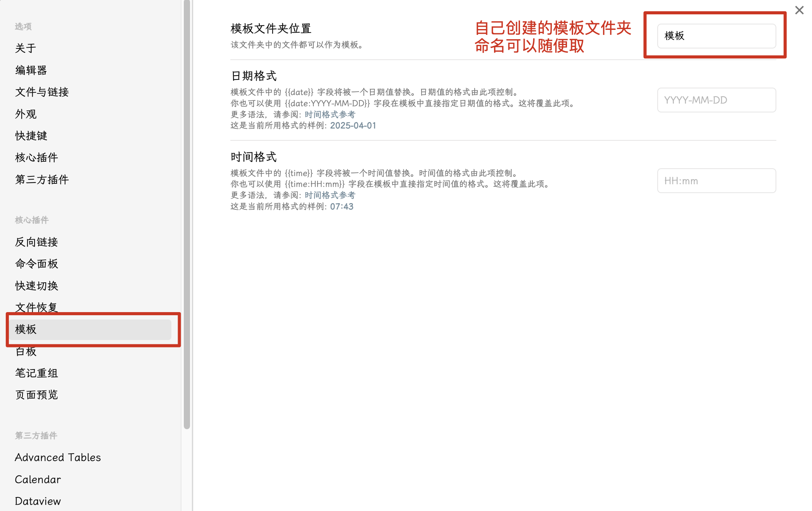This screenshot has height=511, width=812.
Task: Go to 外观 appearance settings
Action: click(x=26, y=114)
